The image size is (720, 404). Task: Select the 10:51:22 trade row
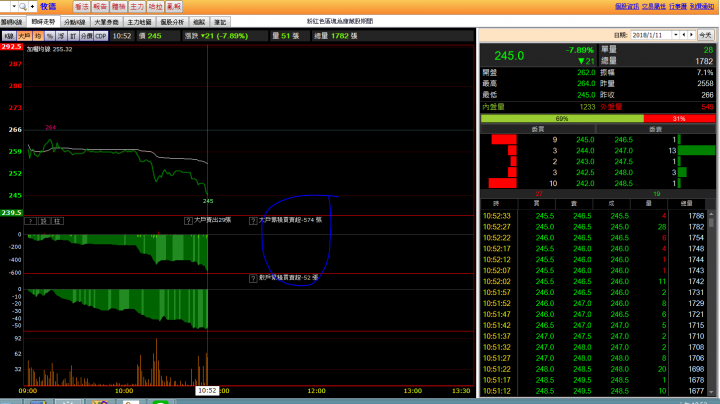pos(594,369)
